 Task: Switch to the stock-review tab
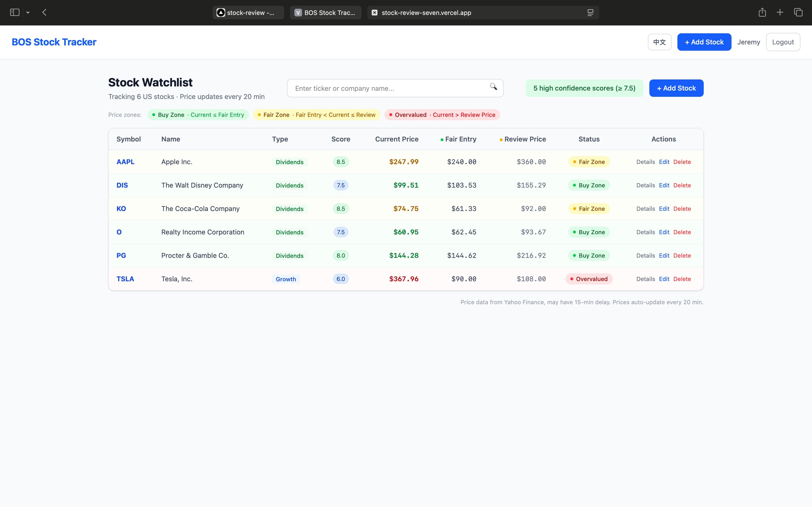click(248, 12)
